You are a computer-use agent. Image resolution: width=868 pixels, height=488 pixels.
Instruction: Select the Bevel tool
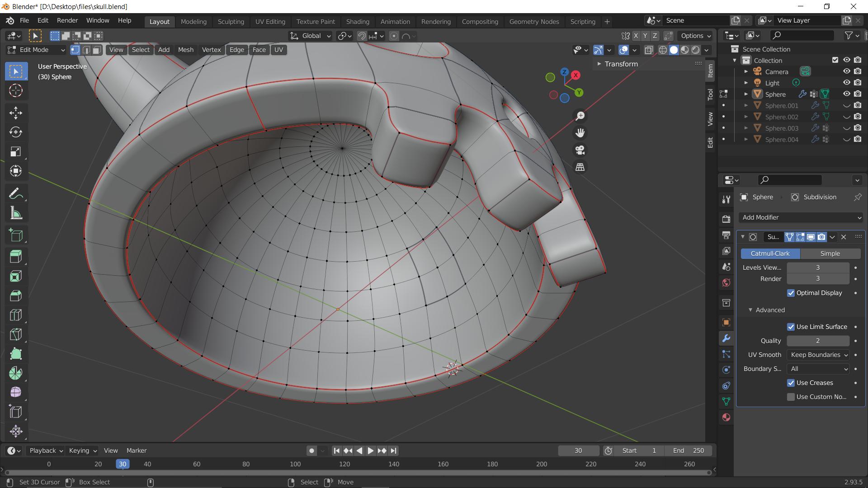[x=16, y=296]
